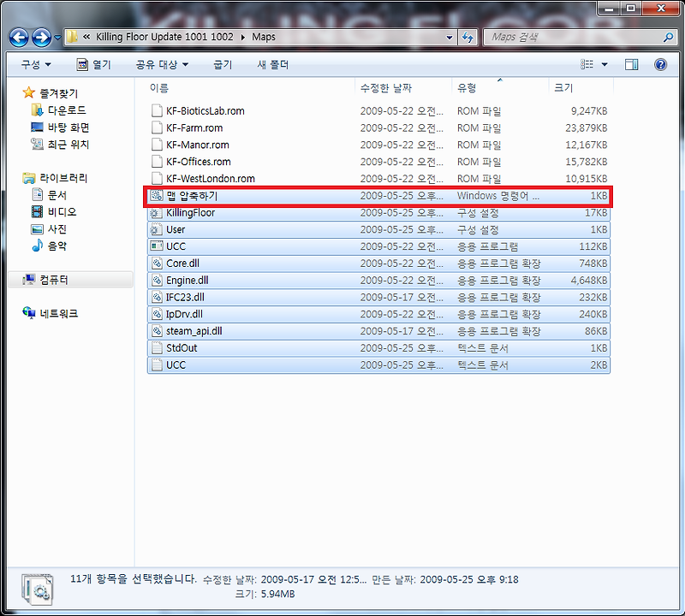The height and width of the screenshot is (616, 685).
Task: Click the 다운로드 folder icon
Action: click(37, 110)
